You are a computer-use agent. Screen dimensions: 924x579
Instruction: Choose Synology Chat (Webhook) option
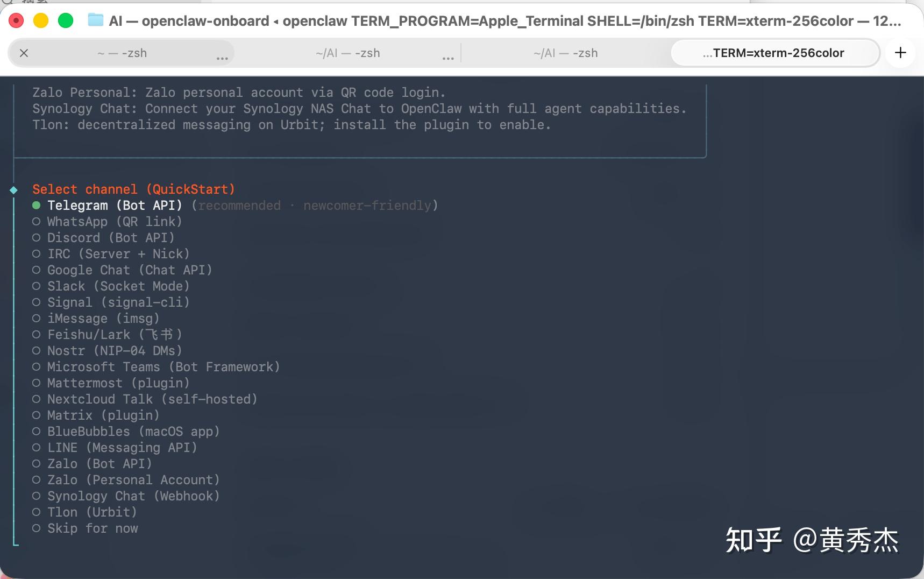click(126, 496)
